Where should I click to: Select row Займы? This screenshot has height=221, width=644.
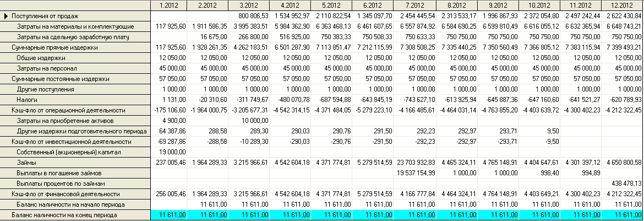[75, 163]
